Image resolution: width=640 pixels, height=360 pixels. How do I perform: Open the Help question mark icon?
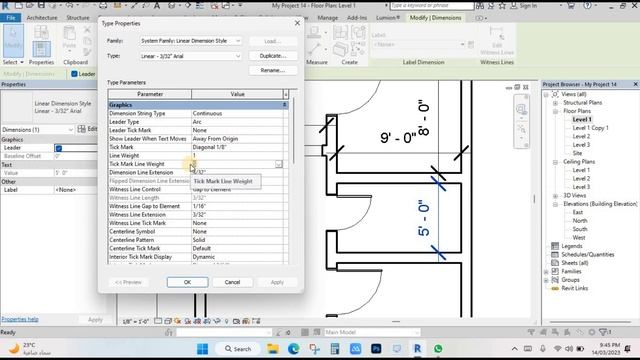point(587,6)
